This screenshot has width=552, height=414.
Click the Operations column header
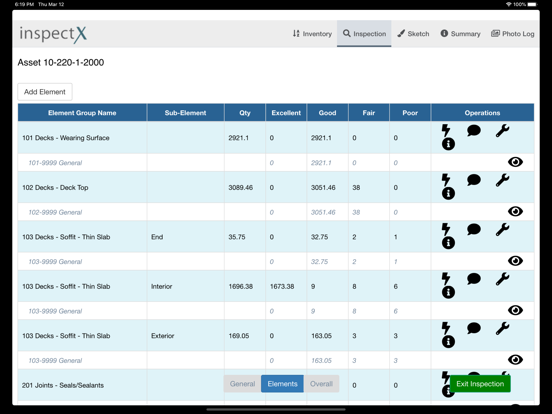(482, 113)
